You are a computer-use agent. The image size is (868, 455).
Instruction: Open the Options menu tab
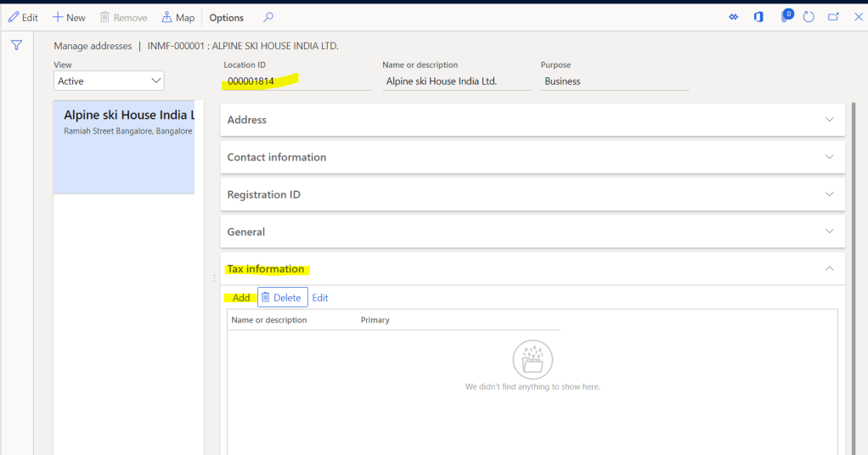[x=227, y=17]
